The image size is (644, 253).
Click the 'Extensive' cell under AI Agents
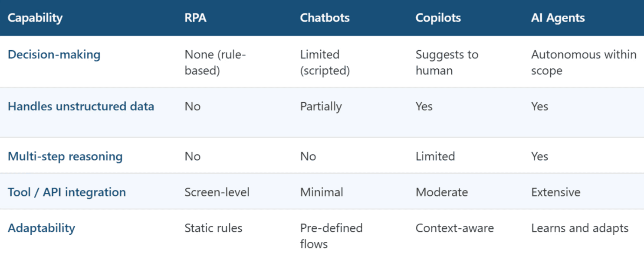[555, 192]
